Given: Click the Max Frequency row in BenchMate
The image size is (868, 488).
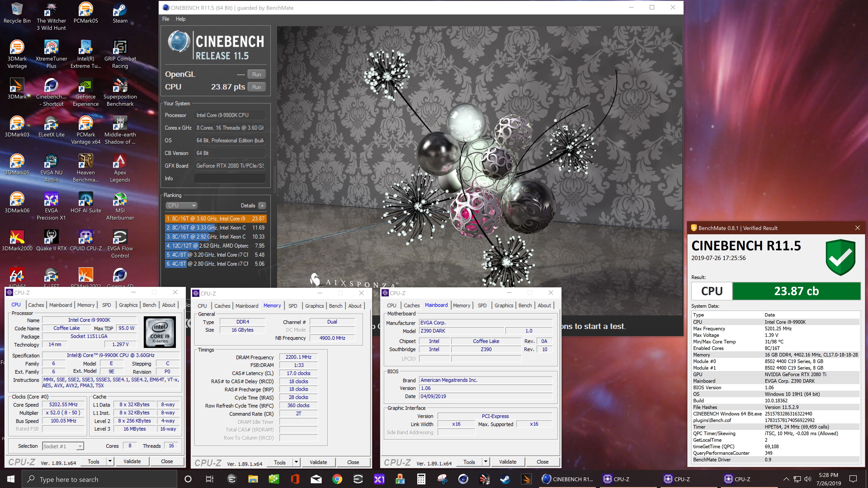Looking at the screenshot, I should tap(776, 328).
